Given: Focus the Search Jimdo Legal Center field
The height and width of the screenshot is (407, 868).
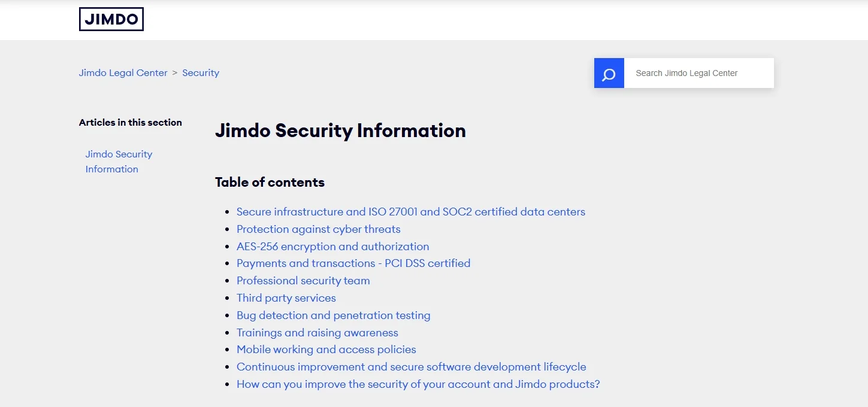Looking at the screenshot, I should [x=699, y=73].
